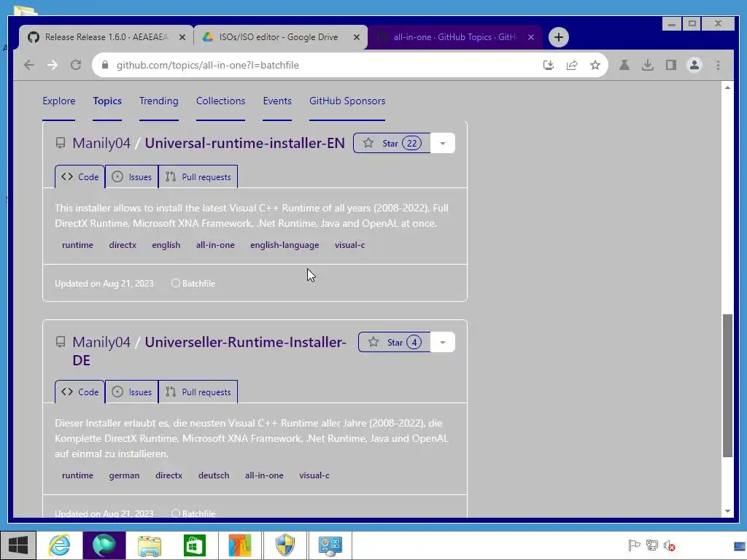Open a new tab with plus button
Image resolution: width=747 pixels, height=560 pixels.
(x=558, y=37)
